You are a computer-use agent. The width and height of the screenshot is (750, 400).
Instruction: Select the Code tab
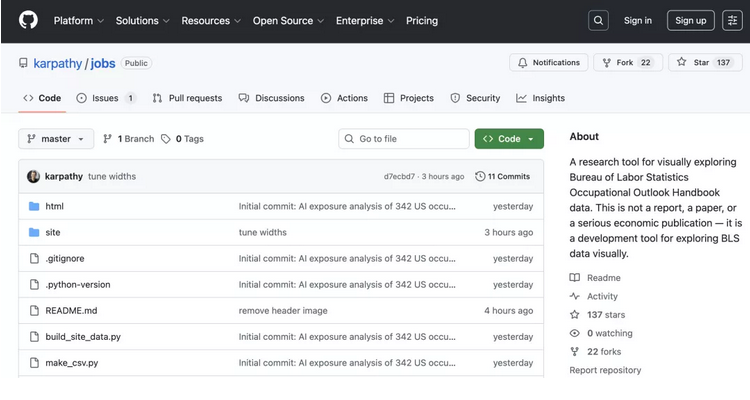pos(42,98)
